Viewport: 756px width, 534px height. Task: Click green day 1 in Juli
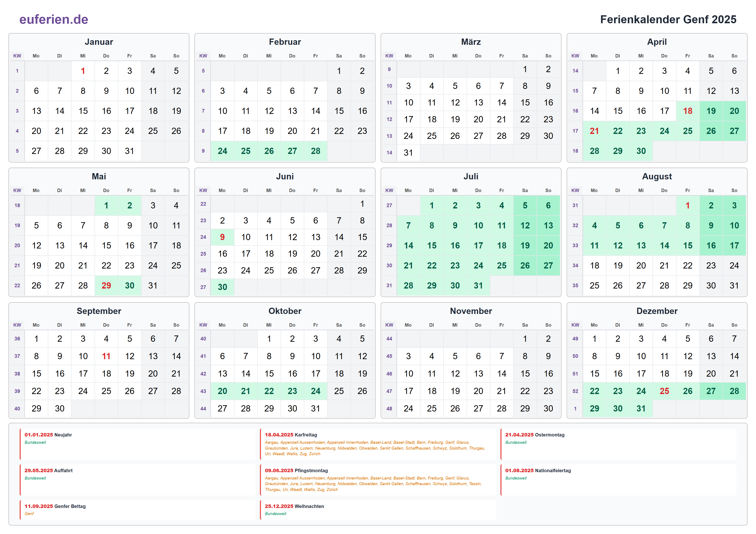click(x=431, y=205)
